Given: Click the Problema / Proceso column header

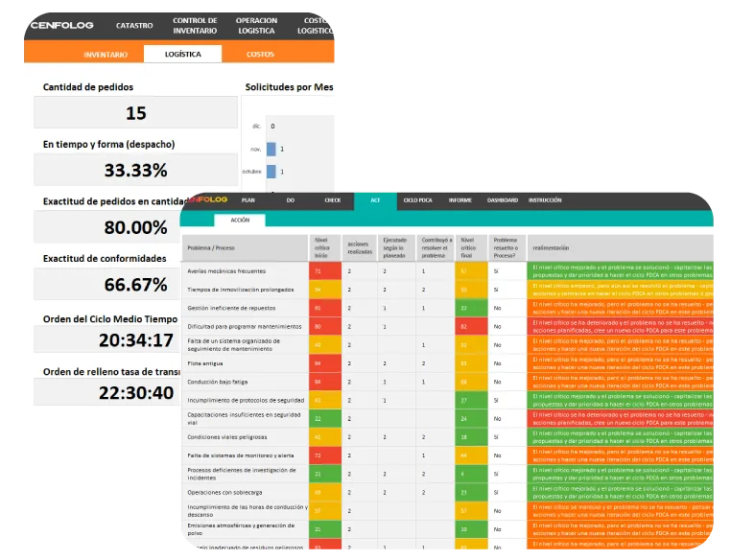Looking at the screenshot, I should coord(246,247).
